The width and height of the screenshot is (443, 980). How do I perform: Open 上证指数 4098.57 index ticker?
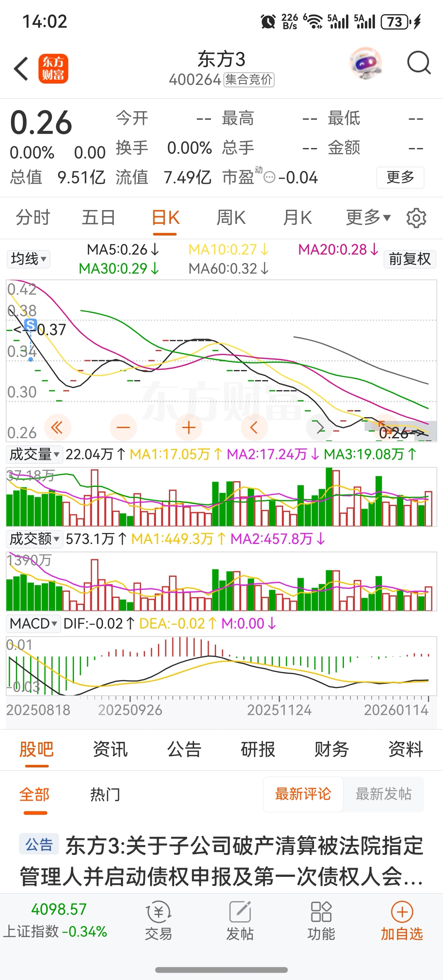(x=55, y=920)
